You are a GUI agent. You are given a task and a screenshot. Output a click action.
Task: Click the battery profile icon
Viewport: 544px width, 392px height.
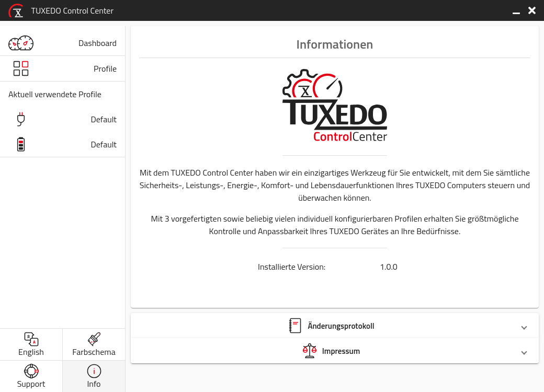(21, 144)
